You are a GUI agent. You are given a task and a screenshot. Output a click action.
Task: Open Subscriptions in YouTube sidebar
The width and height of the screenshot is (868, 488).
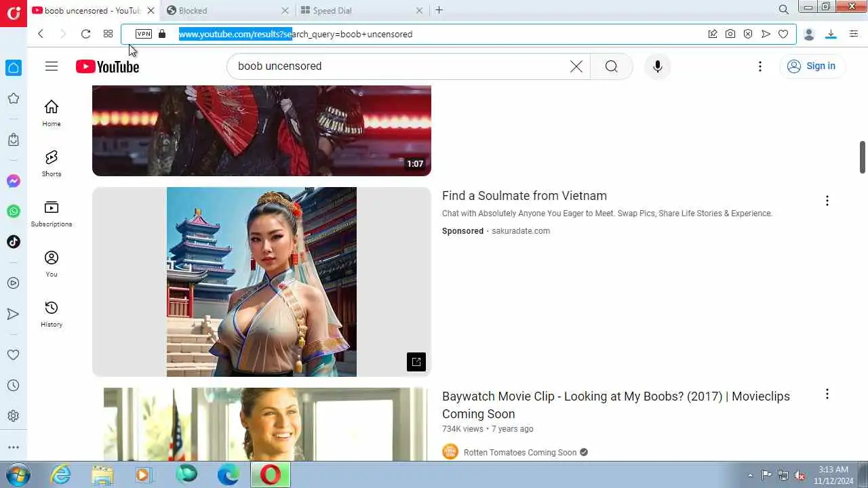[52, 213]
